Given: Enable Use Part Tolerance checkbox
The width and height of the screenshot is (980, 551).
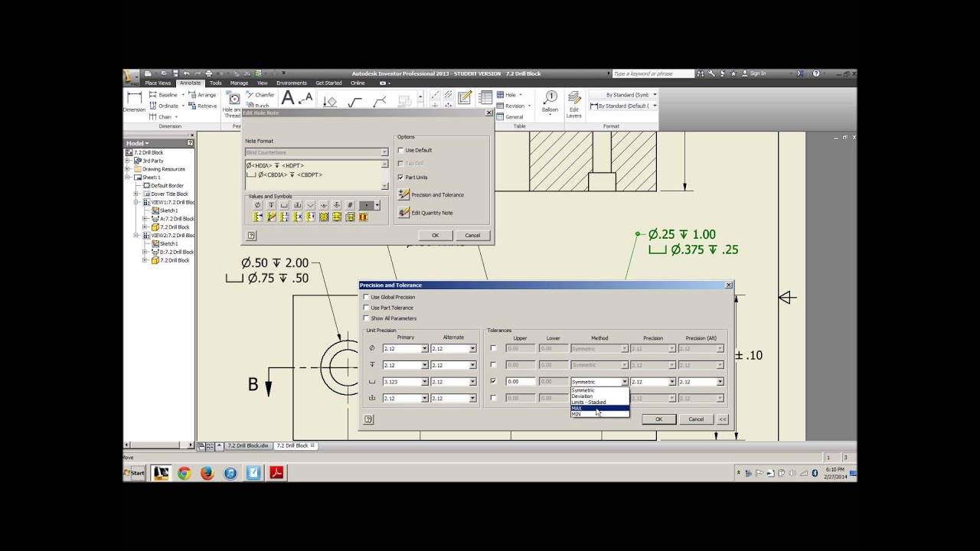Looking at the screenshot, I should (x=366, y=308).
